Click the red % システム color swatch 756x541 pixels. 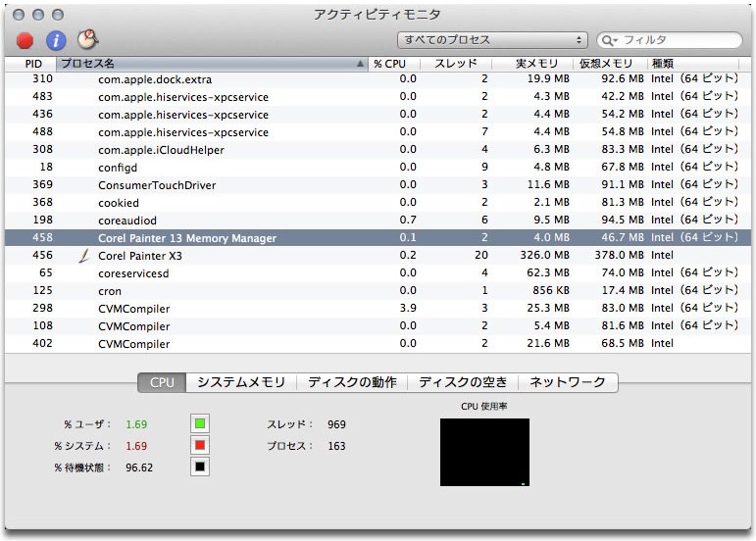click(x=200, y=445)
